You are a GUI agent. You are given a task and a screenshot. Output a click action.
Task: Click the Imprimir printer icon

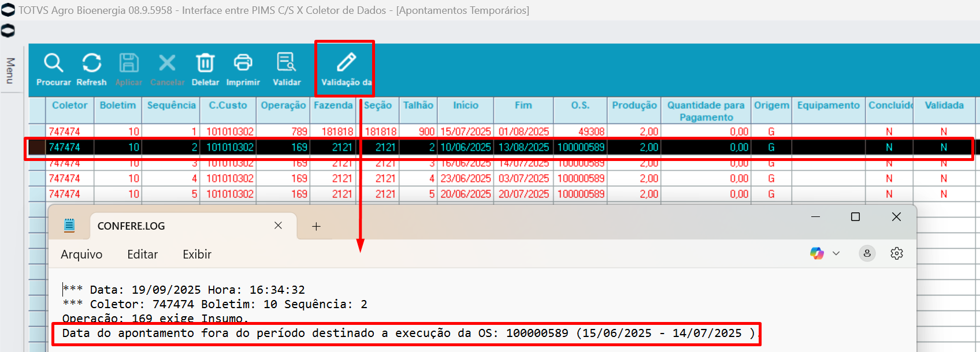point(243,62)
